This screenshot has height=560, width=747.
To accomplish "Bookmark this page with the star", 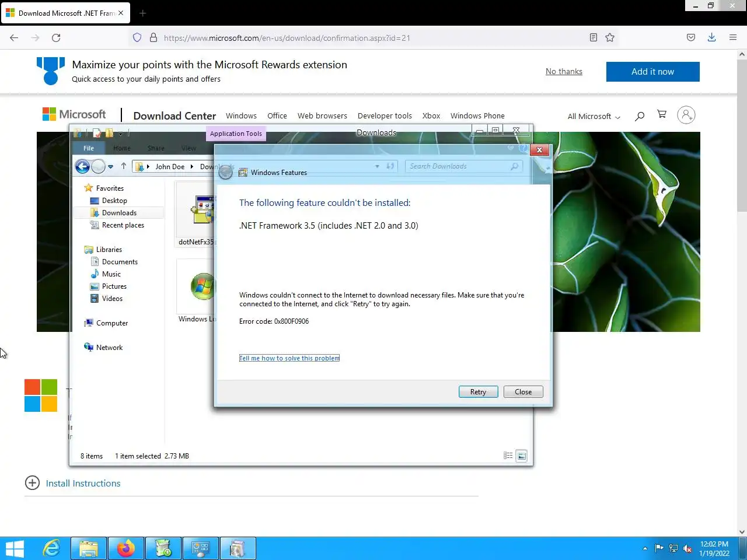I will (x=610, y=38).
